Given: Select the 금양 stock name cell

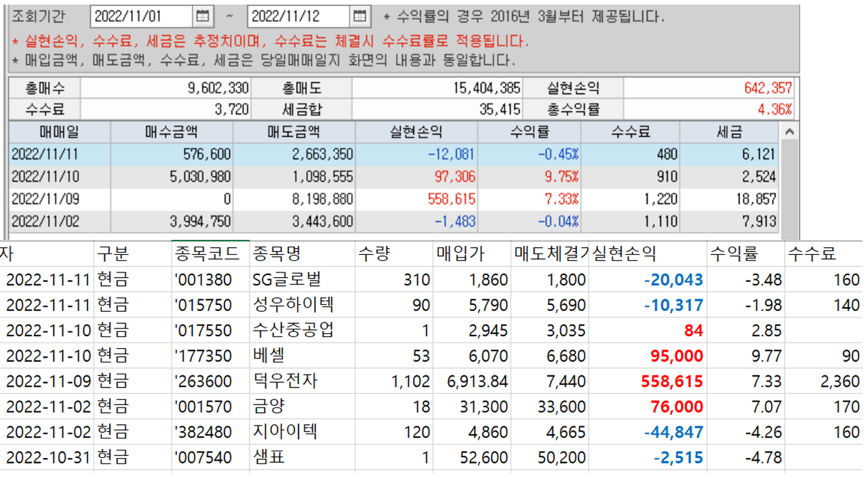Looking at the screenshot, I should [302, 407].
